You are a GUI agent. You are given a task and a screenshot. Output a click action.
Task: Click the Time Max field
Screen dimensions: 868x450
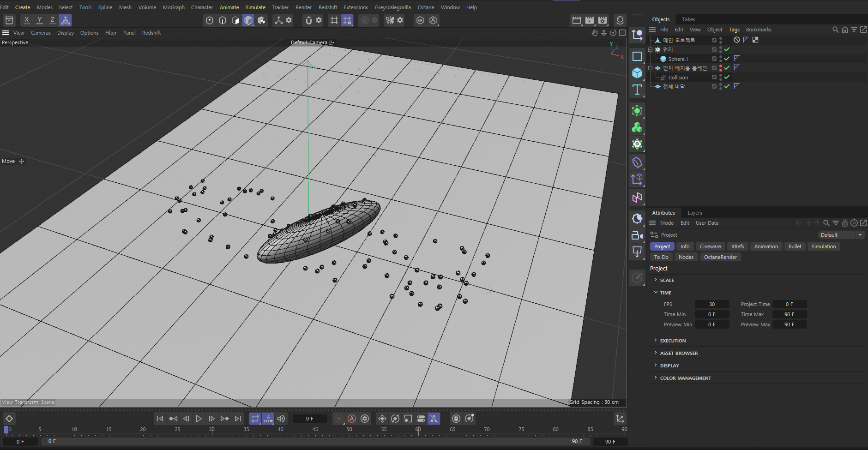[x=790, y=314]
